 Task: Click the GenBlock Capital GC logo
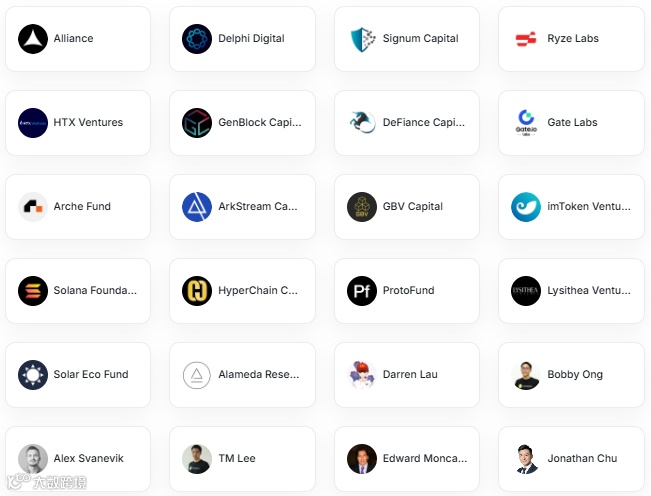point(197,123)
